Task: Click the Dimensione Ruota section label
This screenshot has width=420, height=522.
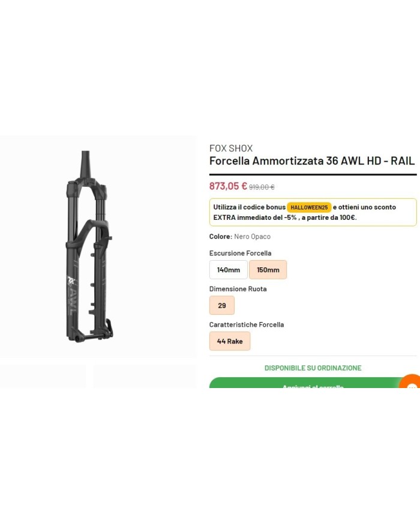Action: [x=238, y=289]
